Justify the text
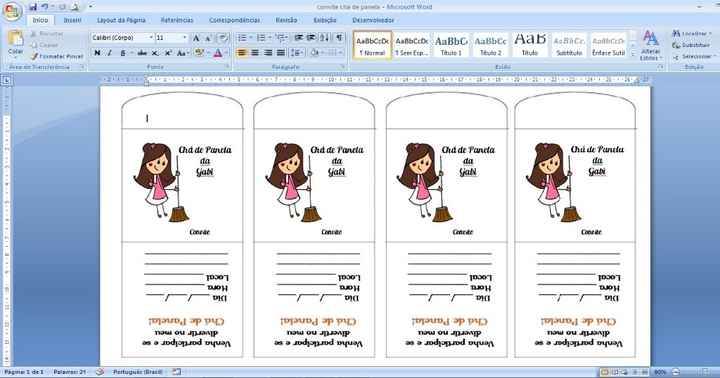720x378 pixels. [281, 53]
